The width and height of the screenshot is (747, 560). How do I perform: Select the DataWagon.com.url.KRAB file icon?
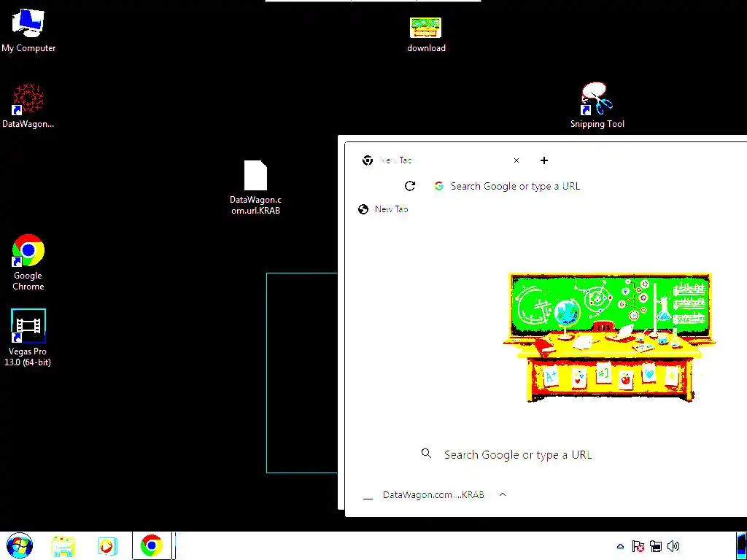tap(256, 187)
